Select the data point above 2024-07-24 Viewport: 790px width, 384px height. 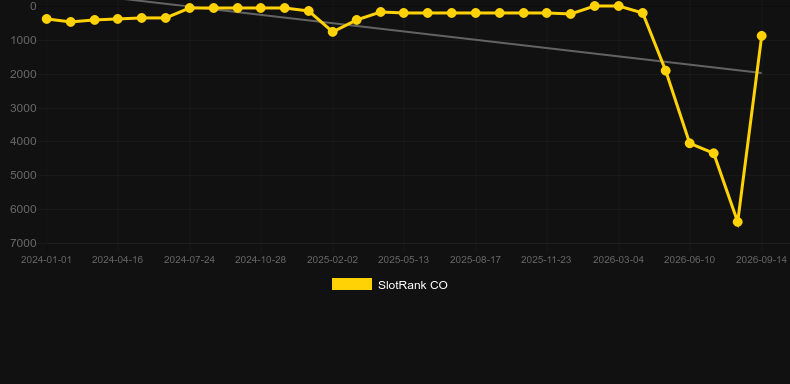point(189,8)
